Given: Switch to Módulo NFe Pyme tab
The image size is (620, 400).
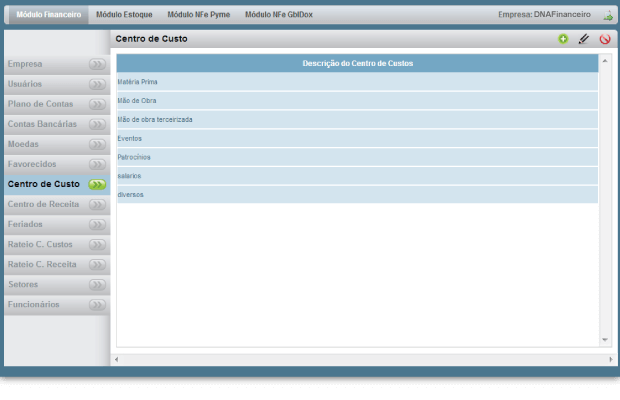Looking at the screenshot, I should pyautogui.click(x=198, y=15).
